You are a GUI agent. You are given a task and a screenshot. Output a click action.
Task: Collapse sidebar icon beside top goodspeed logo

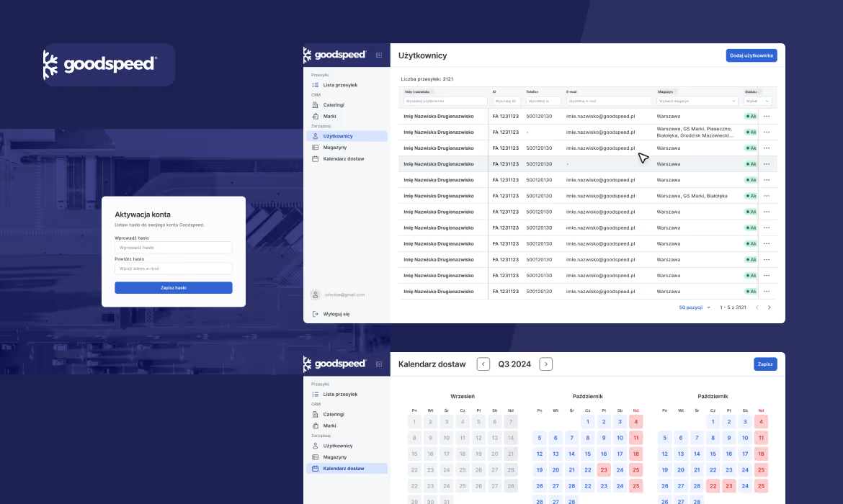(x=379, y=55)
